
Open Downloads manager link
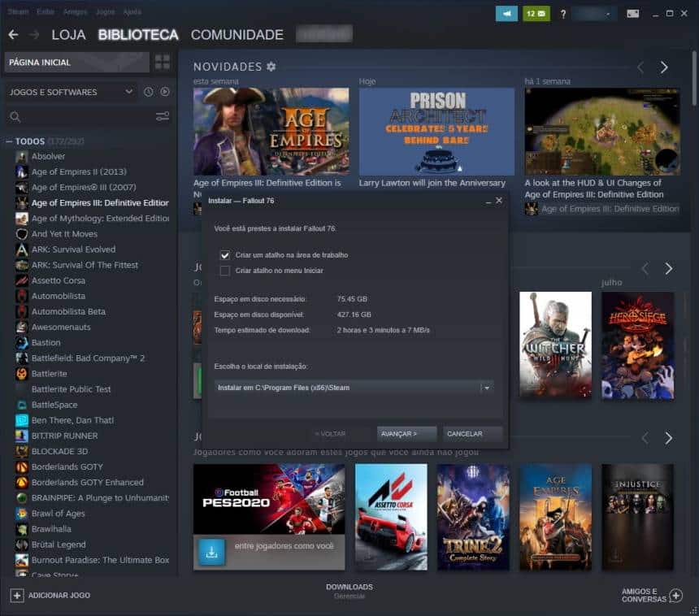point(349,592)
